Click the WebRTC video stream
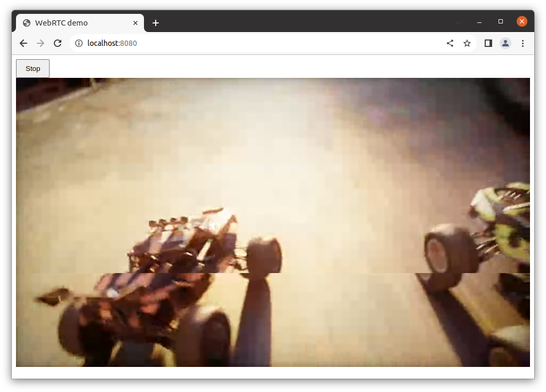 (273, 222)
